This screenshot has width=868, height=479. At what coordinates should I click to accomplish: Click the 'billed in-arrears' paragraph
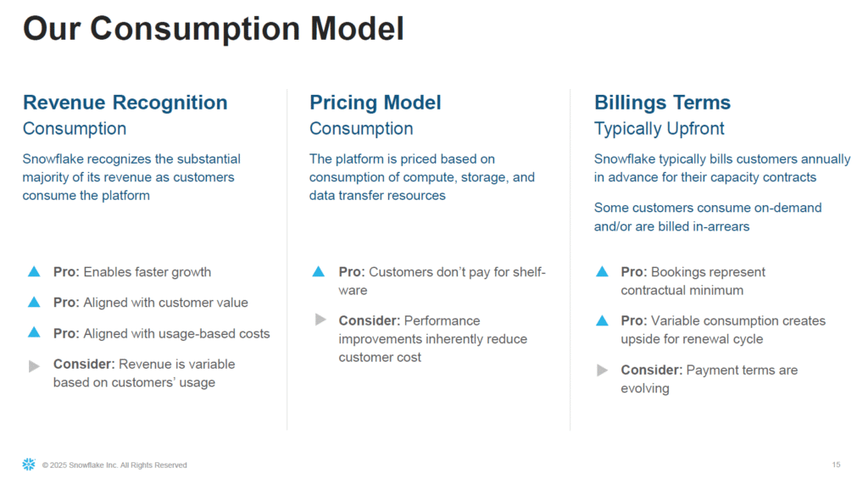[x=708, y=217]
